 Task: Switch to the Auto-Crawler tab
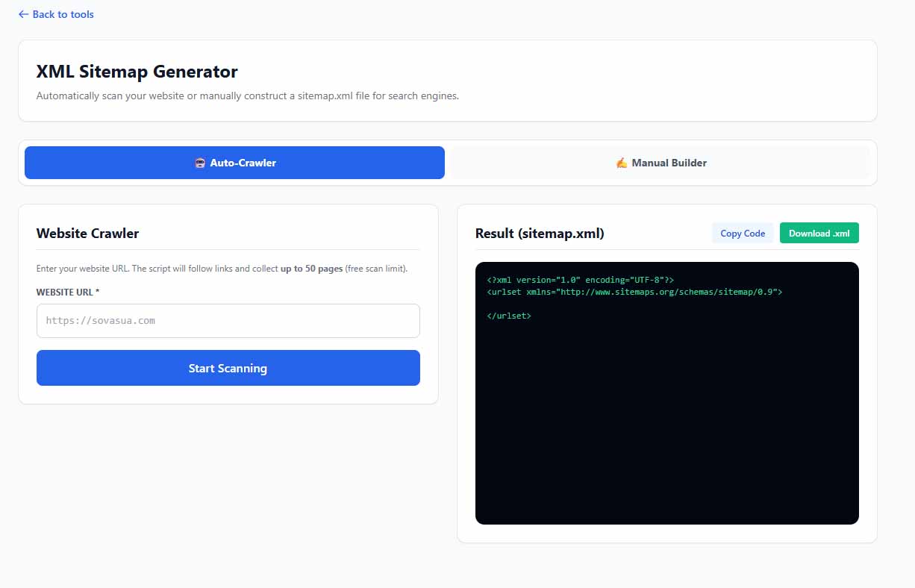[234, 163]
